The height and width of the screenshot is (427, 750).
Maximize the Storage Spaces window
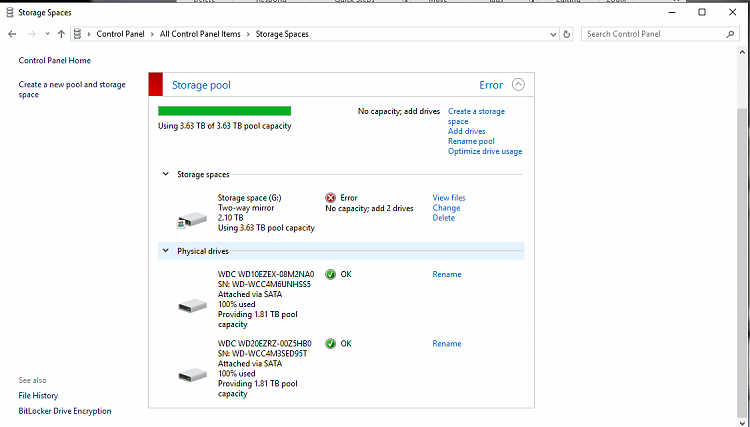pyautogui.click(x=702, y=12)
